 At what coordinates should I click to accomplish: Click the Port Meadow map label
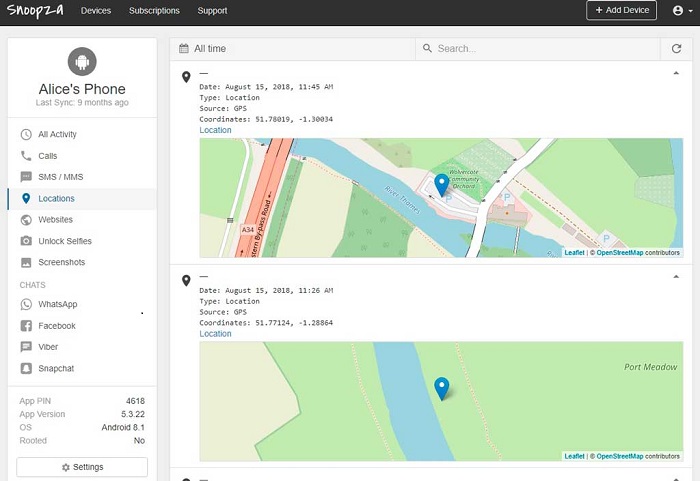pos(650,367)
